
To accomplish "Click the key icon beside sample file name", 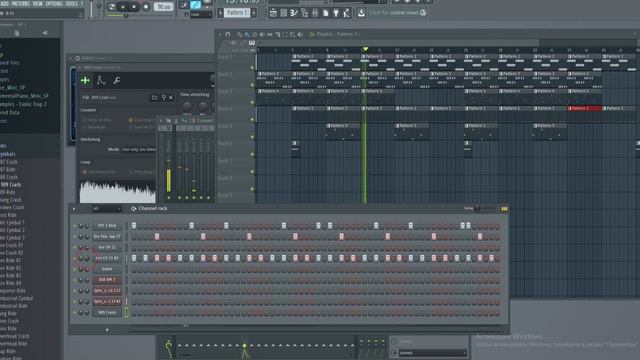I will click(164, 98).
